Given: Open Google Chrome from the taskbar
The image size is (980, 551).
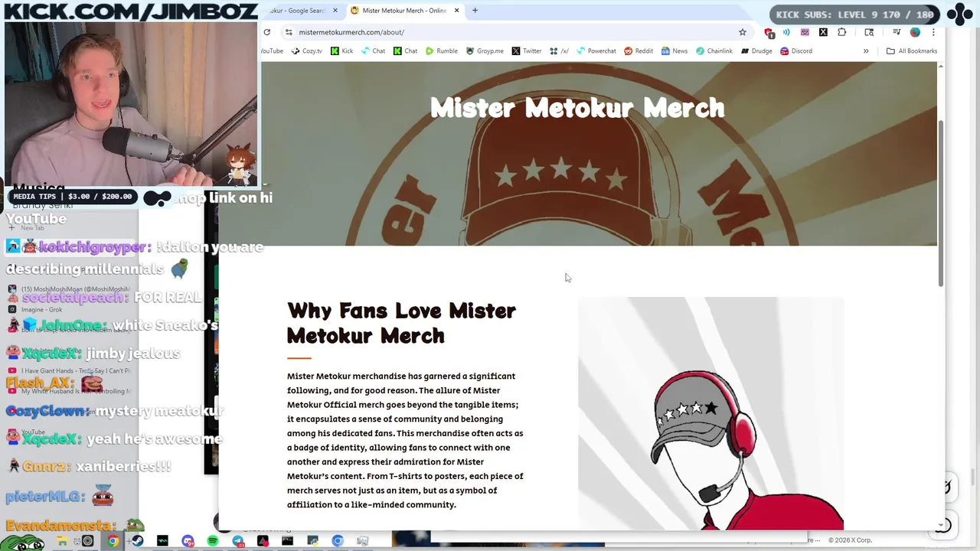Looking at the screenshot, I should [x=113, y=541].
